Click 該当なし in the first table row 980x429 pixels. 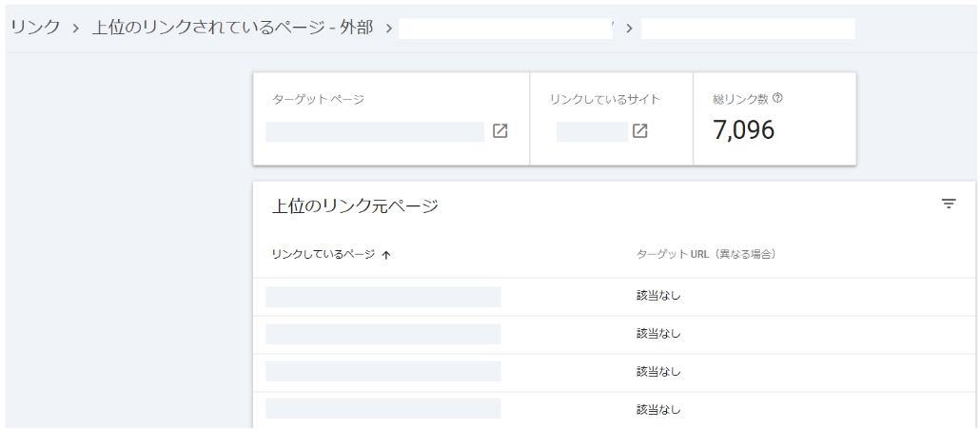(658, 296)
